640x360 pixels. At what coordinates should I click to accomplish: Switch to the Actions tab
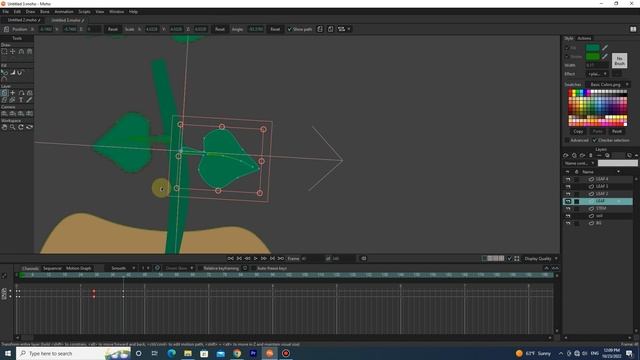[x=584, y=38]
